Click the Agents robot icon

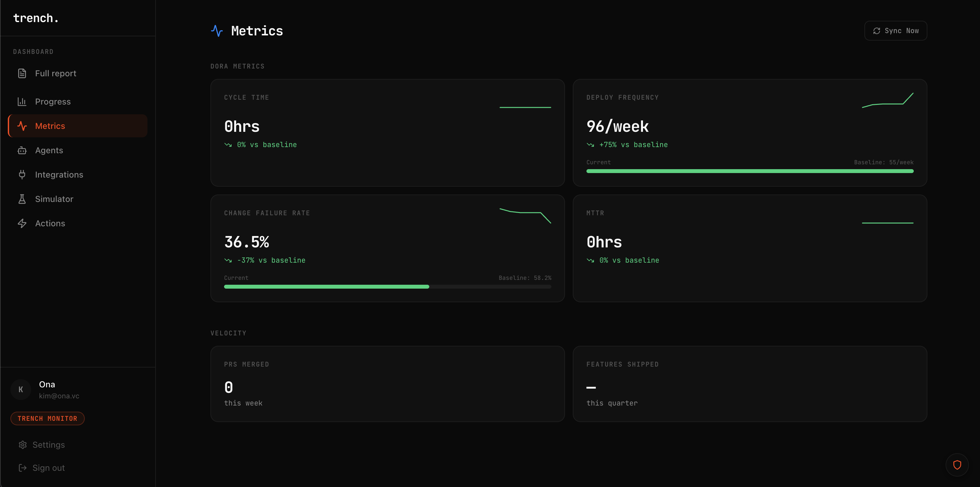pyautogui.click(x=22, y=150)
